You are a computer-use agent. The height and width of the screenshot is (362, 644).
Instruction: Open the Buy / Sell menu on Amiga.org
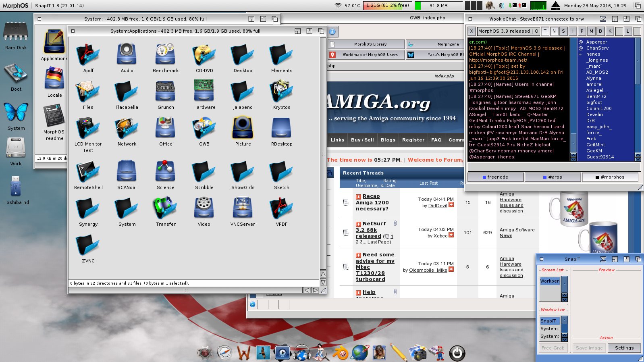click(x=362, y=140)
